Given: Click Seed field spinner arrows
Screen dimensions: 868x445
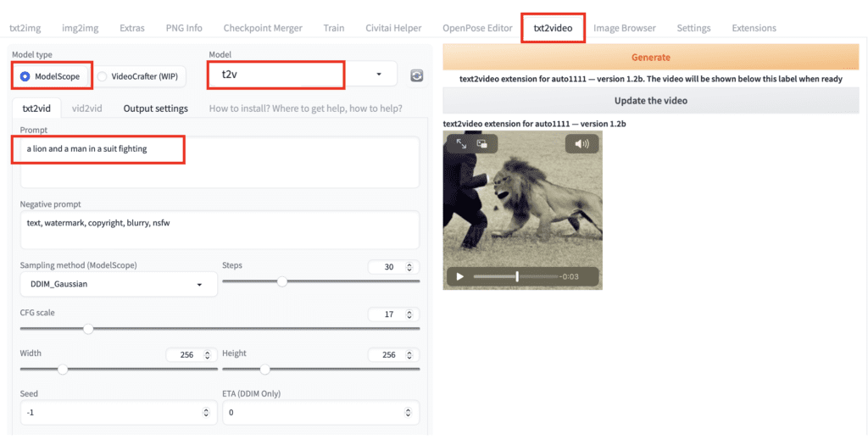Looking at the screenshot, I should (207, 412).
